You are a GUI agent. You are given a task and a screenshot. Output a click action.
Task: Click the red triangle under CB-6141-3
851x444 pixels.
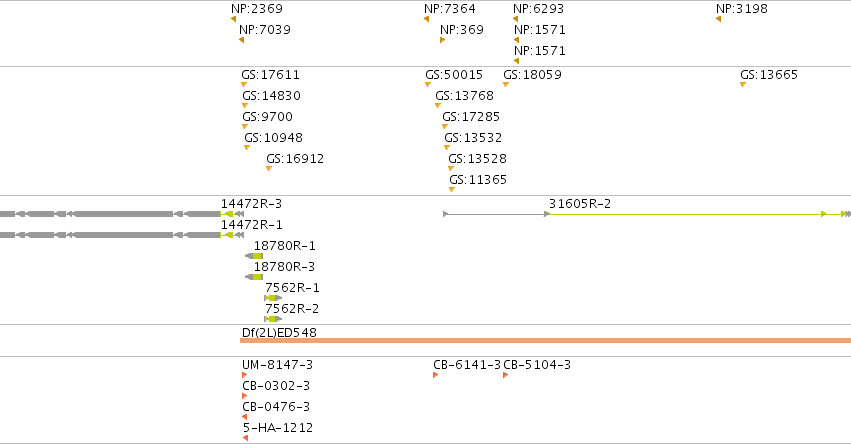[x=435, y=375]
